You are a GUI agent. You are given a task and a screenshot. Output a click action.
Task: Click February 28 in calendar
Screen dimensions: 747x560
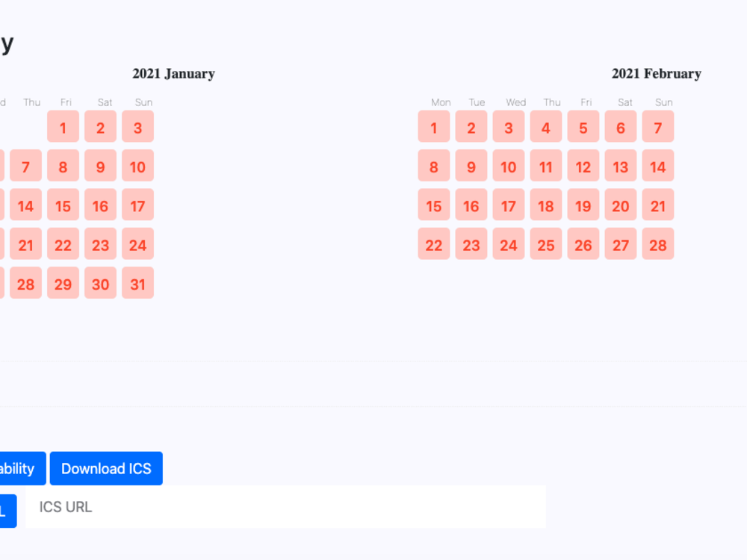click(658, 244)
